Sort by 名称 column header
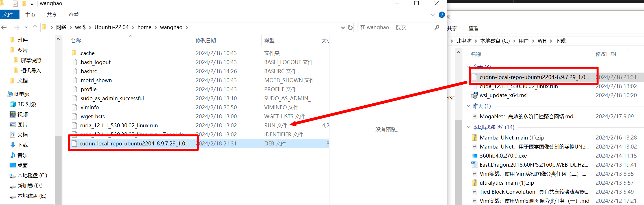 [x=76, y=41]
